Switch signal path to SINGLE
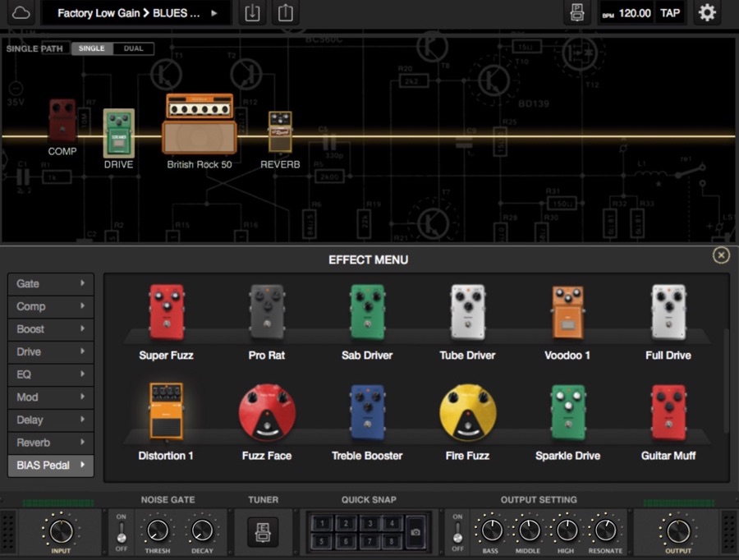This screenshot has width=739, height=560. coord(92,48)
